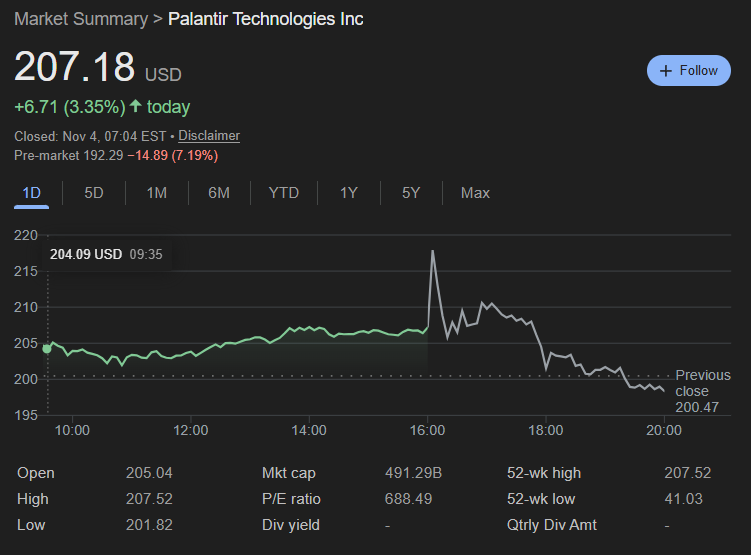Click the green dot chart marker

(x=46, y=348)
